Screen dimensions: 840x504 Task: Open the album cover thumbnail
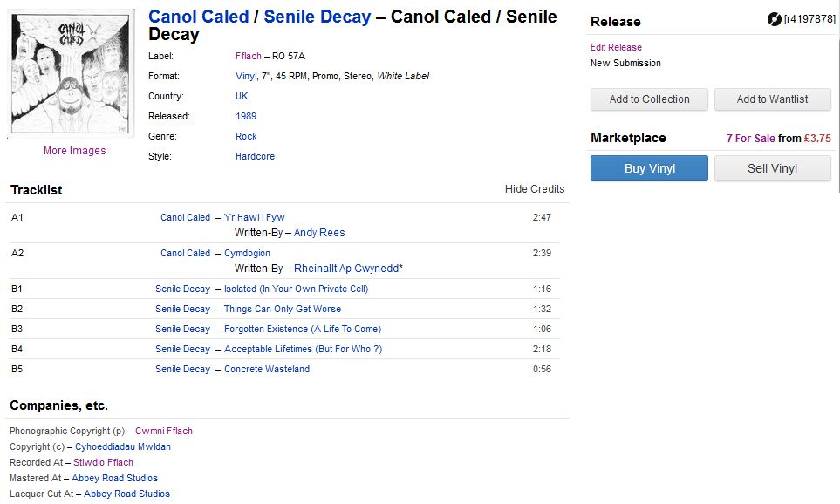point(72,73)
